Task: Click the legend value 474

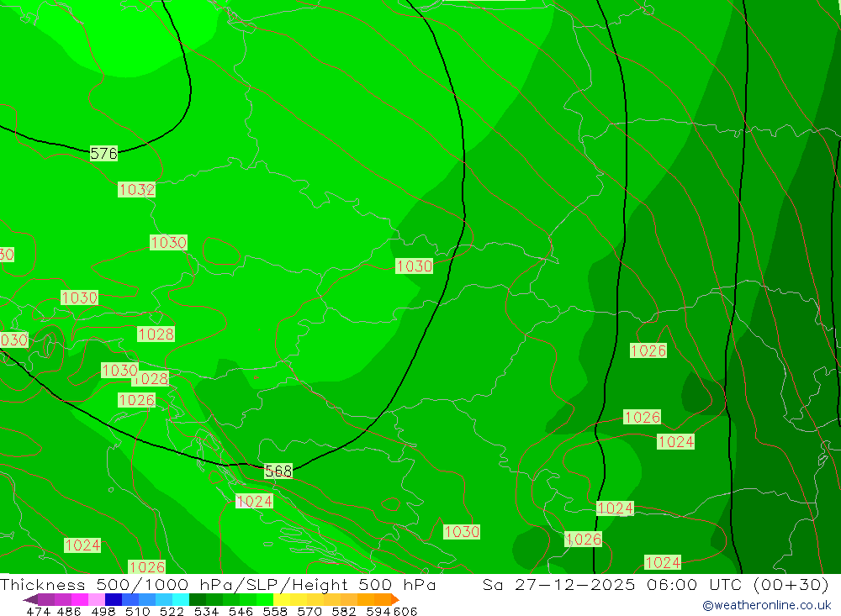Action: point(38,611)
